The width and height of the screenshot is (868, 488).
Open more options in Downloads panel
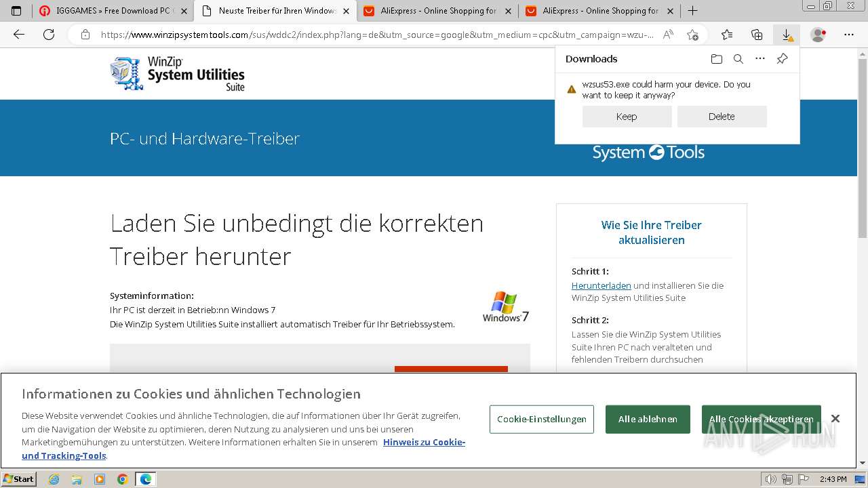click(760, 59)
